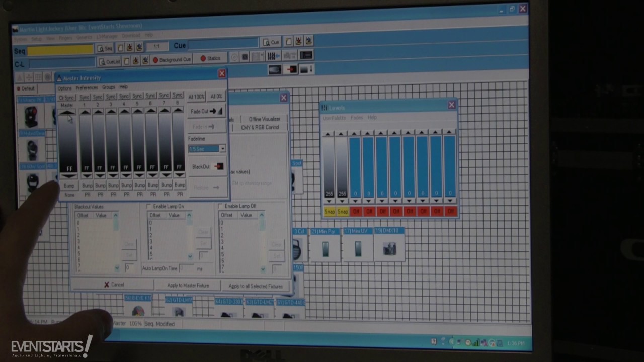
Task: Click the third blue fader in Levels window
Action: coord(382,167)
